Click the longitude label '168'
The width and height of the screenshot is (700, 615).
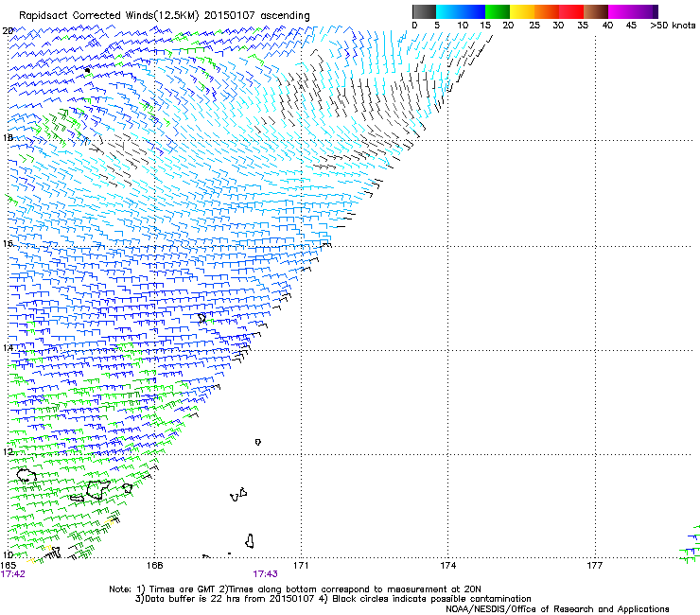(x=154, y=566)
